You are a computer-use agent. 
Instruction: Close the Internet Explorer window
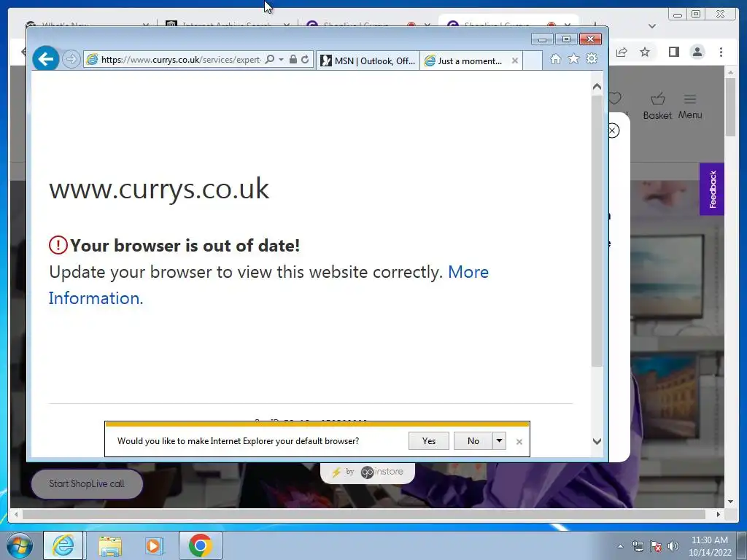[x=591, y=39]
